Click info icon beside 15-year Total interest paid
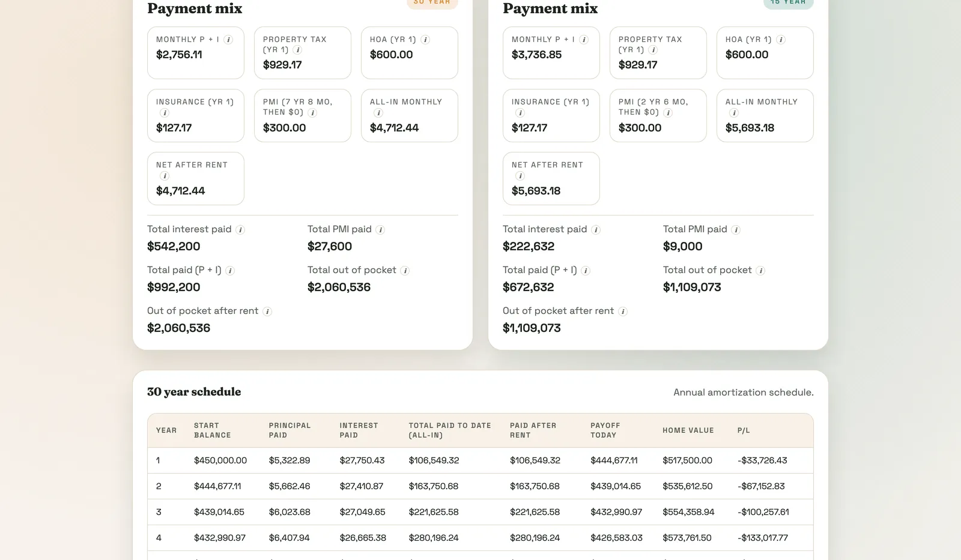 tap(596, 230)
